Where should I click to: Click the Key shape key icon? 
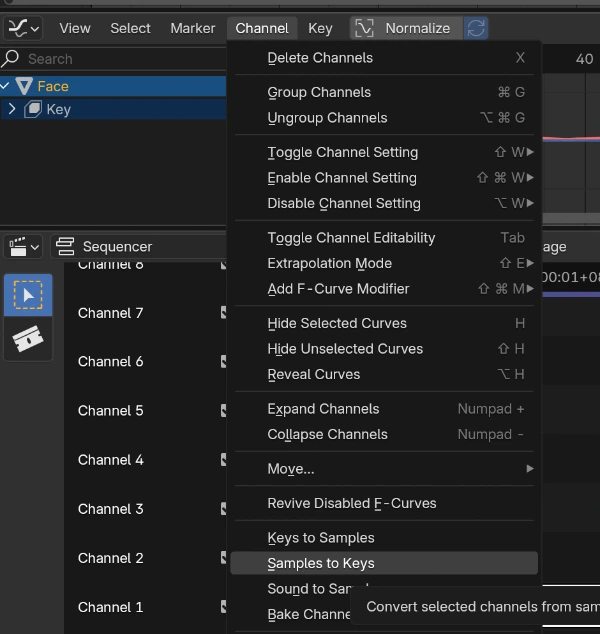click(x=33, y=109)
